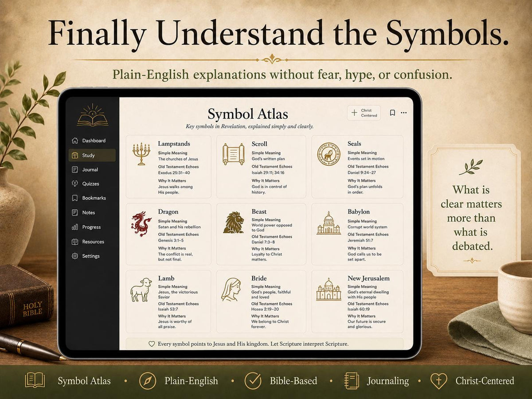The width and height of the screenshot is (532, 399).
Task: Bookmark this page via top-right bookmark icon
Action: click(x=392, y=113)
